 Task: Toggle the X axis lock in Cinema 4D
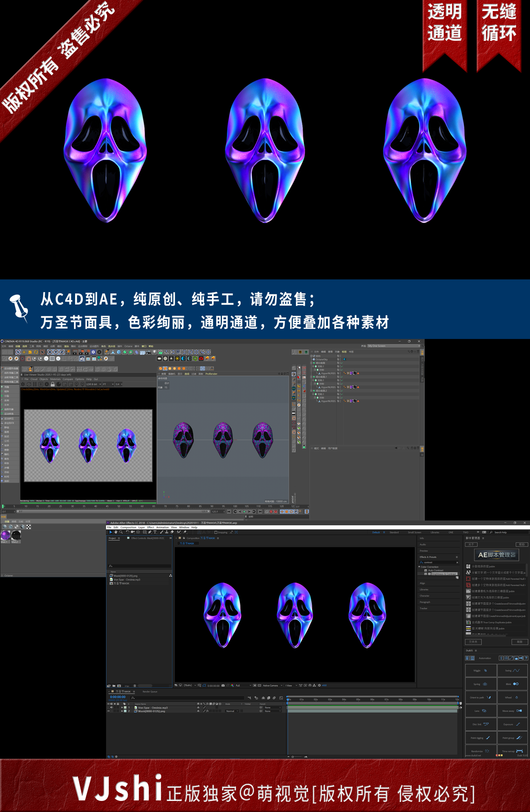(50, 352)
